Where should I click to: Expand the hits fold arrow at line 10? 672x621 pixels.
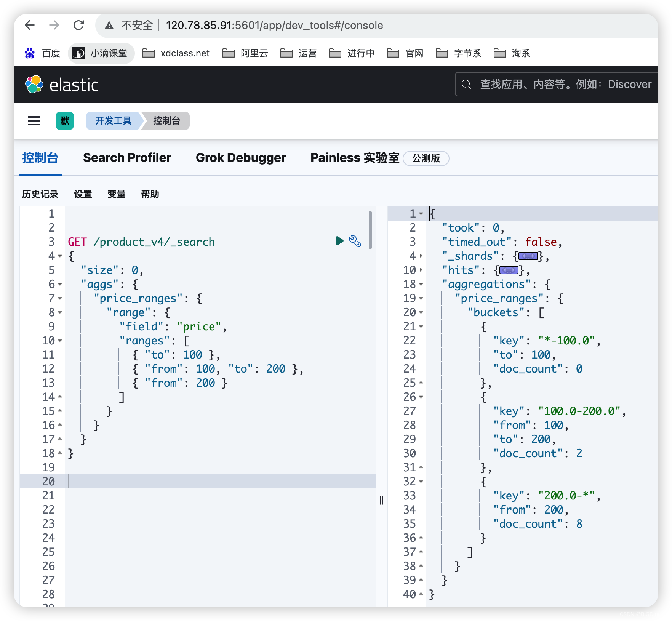tap(421, 270)
